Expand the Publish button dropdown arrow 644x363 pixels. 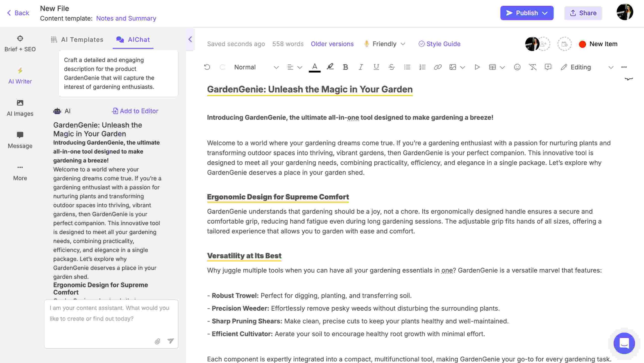tap(545, 13)
